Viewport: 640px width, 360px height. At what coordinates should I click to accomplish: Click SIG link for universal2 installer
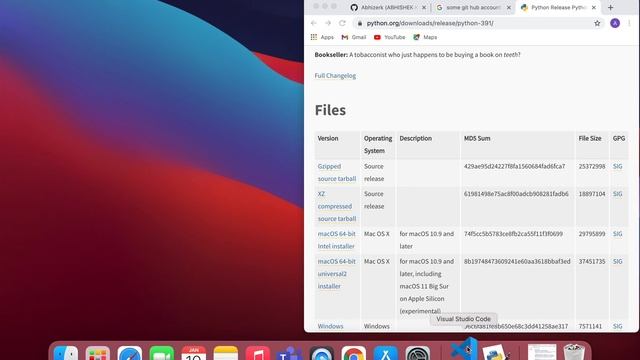click(x=618, y=261)
